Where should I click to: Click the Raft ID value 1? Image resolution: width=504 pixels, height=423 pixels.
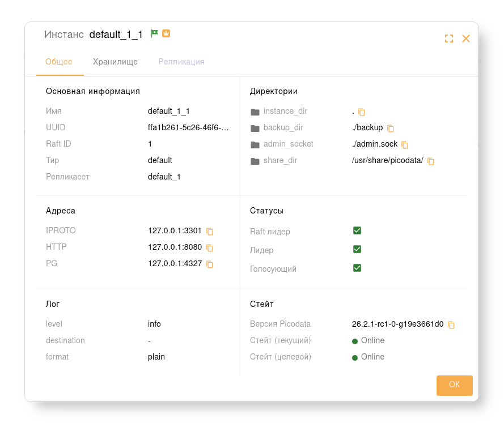[x=150, y=144]
